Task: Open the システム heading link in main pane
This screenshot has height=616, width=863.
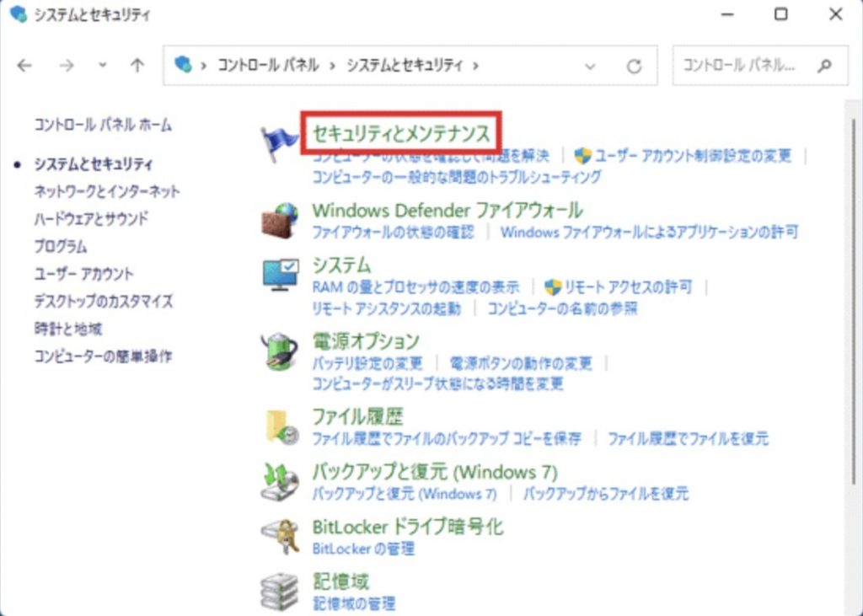Action: coord(342,265)
